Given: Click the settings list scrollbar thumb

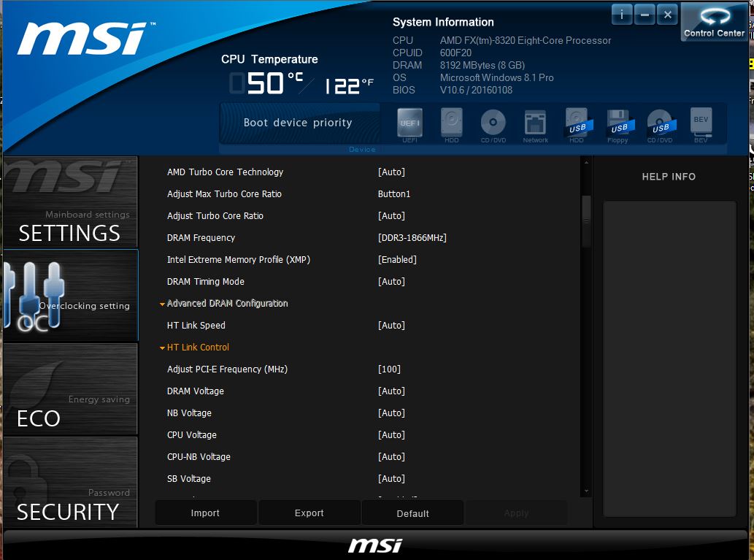Looking at the screenshot, I should (586, 221).
